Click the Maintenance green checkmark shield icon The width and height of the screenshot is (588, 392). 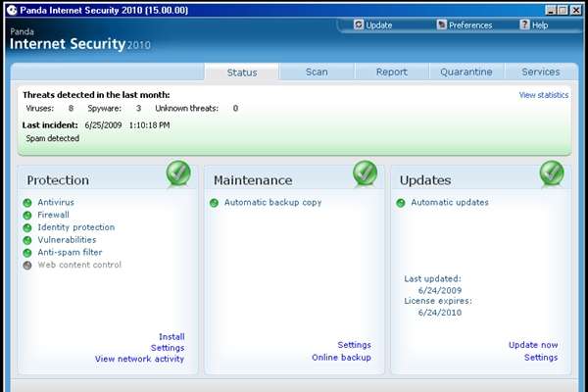pyautogui.click(x=365, y=173)
